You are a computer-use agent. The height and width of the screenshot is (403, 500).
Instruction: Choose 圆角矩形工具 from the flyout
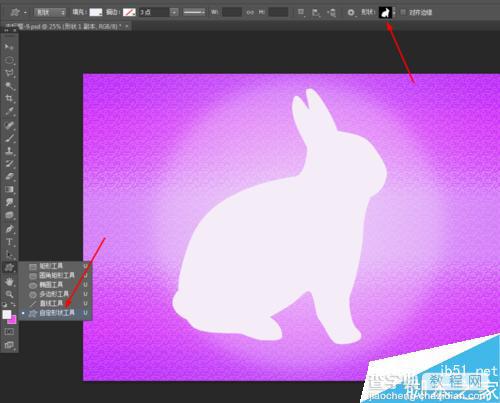click(55, 275)
